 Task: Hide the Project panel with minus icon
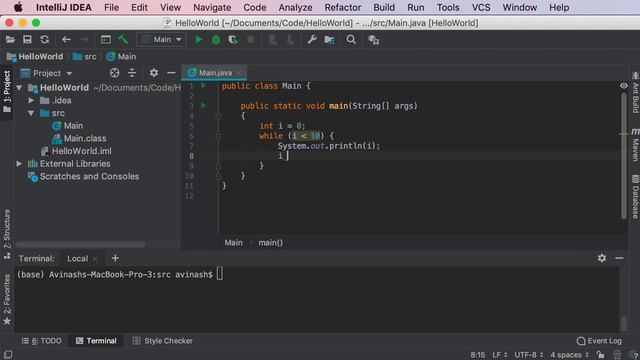(x=171, y=73)
